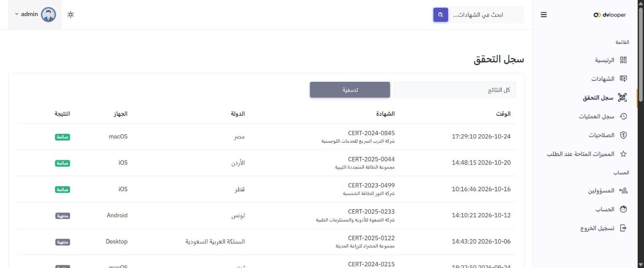Click certificate CERT-2024-0845
This screenshot has height=268, width=644.
(371, 133)
